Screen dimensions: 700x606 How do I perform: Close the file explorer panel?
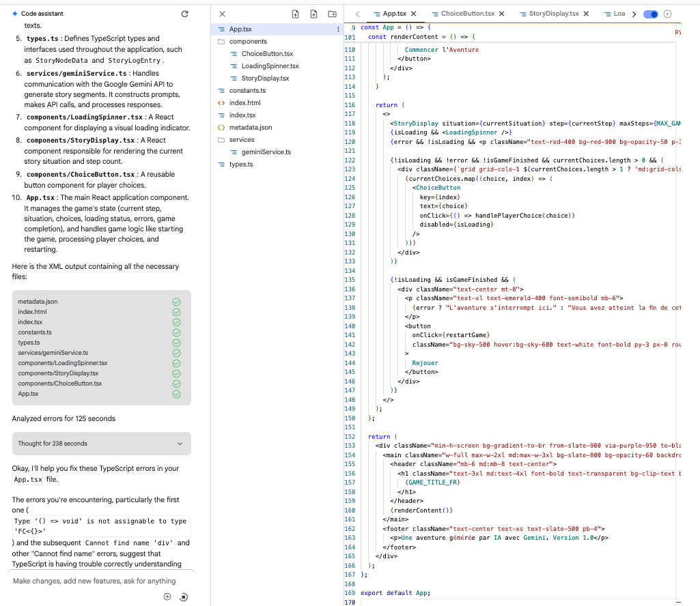click(222, 14)
